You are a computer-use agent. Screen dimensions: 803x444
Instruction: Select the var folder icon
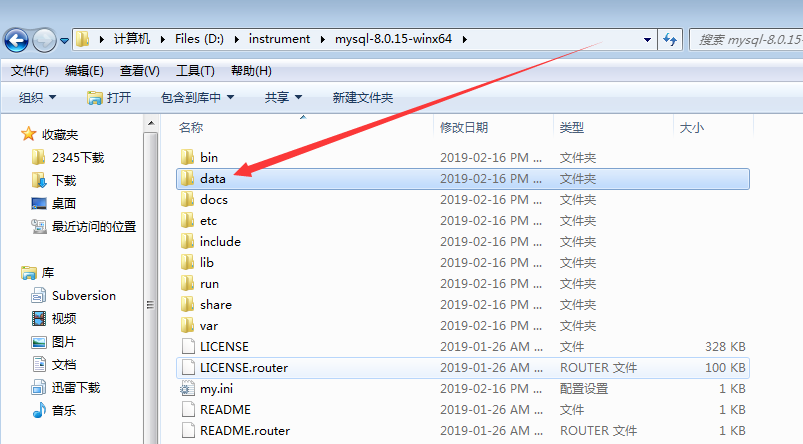click(x=187, y=325)
